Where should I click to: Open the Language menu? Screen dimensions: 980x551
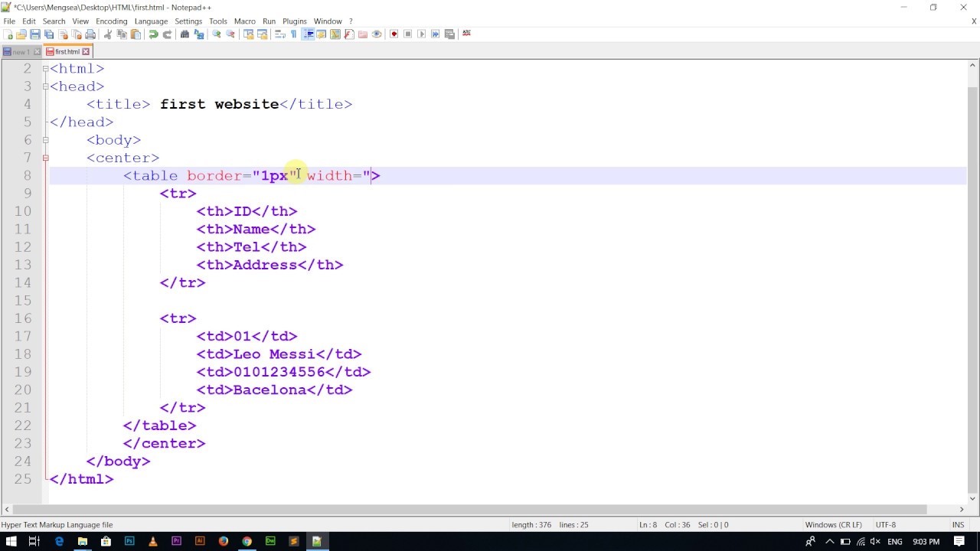point(151,21)
